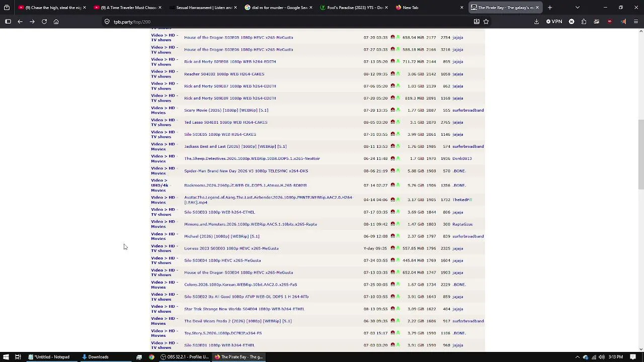Image resolution: width=644 pixels, height=362 pixels.
Task: Open the browser main menu
Action: click(636, 22)
